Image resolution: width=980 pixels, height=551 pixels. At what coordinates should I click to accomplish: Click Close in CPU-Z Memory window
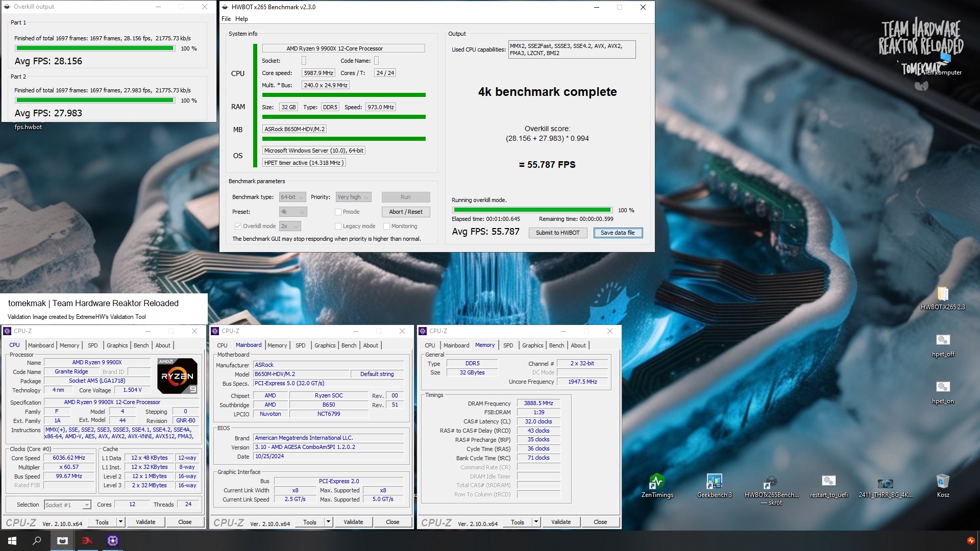[600, 522]
